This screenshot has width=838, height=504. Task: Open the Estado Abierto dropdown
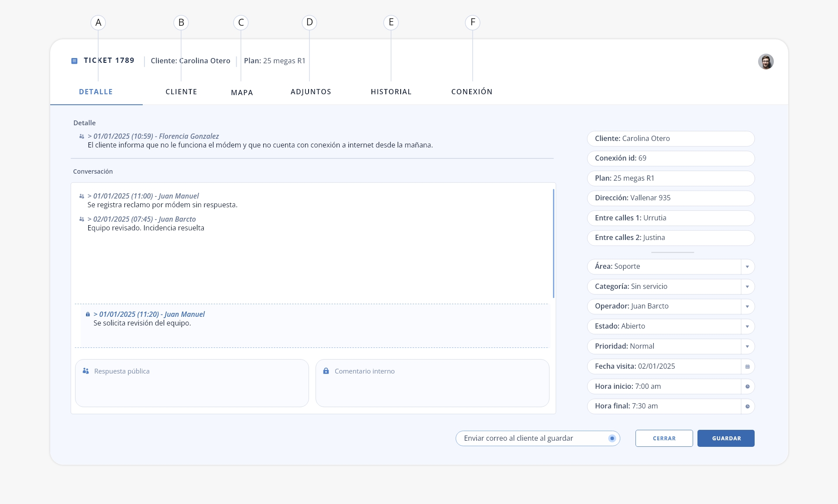747,326
